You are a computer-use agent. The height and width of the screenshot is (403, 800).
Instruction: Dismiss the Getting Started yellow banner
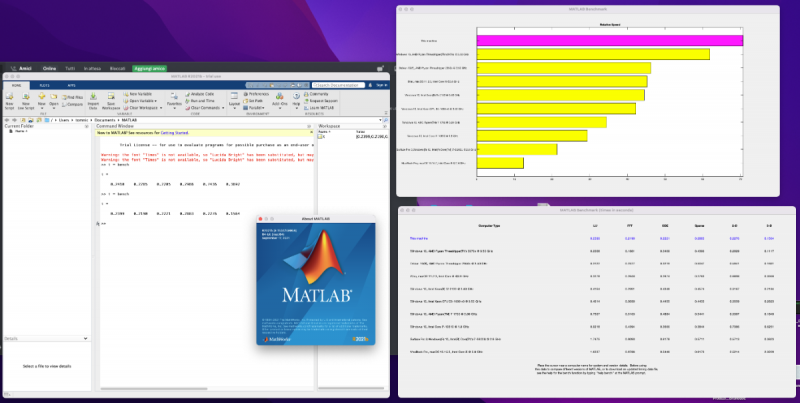310,133
